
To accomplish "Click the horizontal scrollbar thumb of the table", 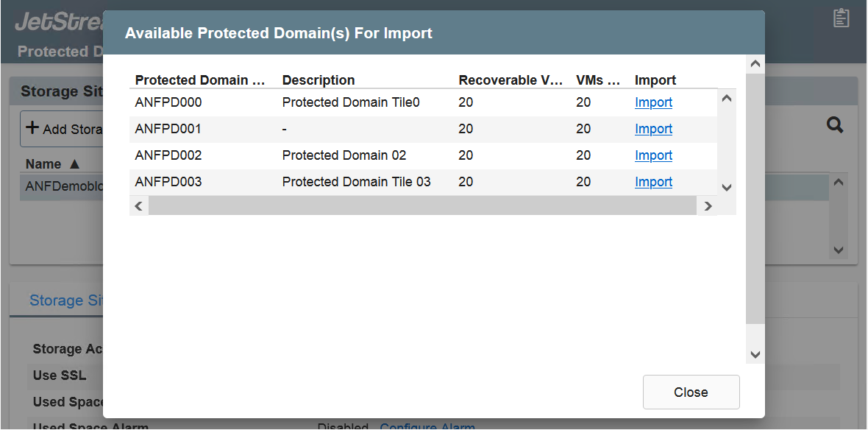I will (x=422, y=206).
